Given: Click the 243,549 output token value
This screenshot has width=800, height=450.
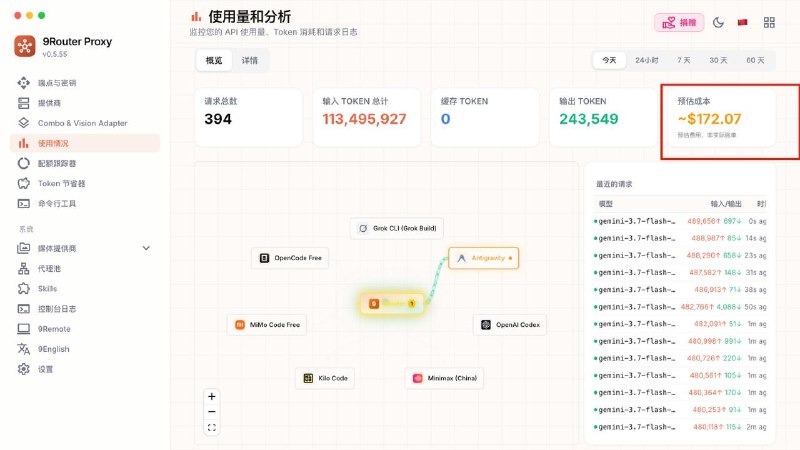Looking at the screenshot, I should pyautogui.click(x=588, y=119).
